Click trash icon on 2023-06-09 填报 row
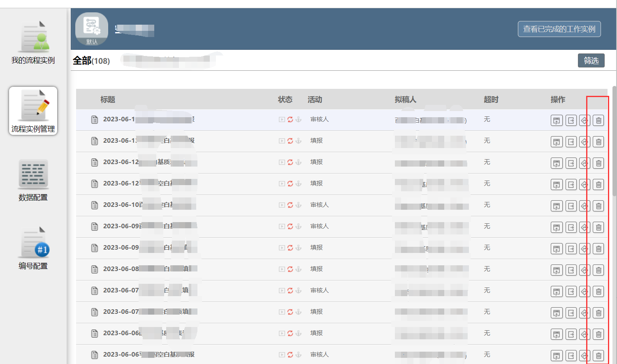Image resolution: width=617 pixels, height=364 pixels. 598,248
